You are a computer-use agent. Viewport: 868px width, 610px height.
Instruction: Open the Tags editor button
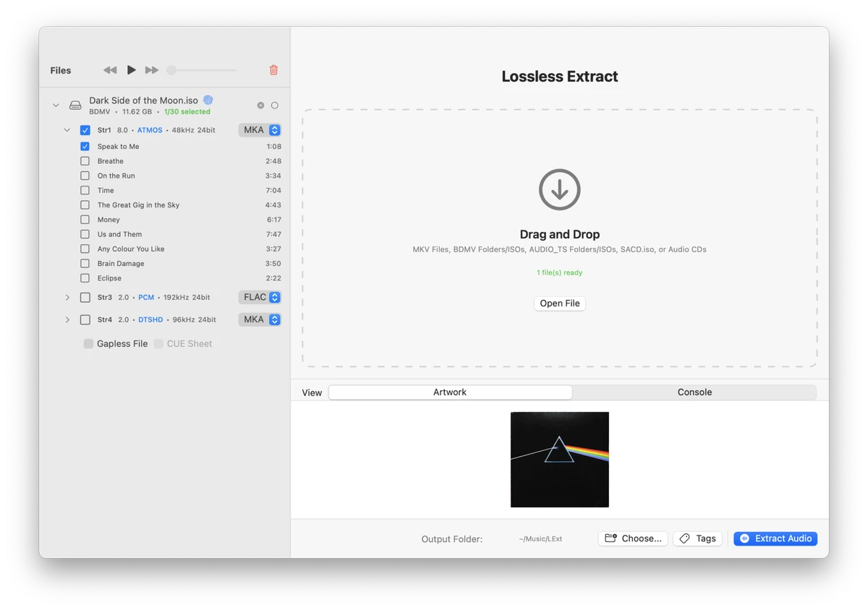698,538
